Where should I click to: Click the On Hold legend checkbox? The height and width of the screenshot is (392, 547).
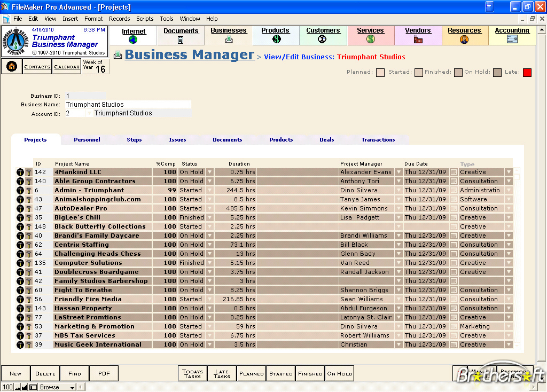coord(498,72)
